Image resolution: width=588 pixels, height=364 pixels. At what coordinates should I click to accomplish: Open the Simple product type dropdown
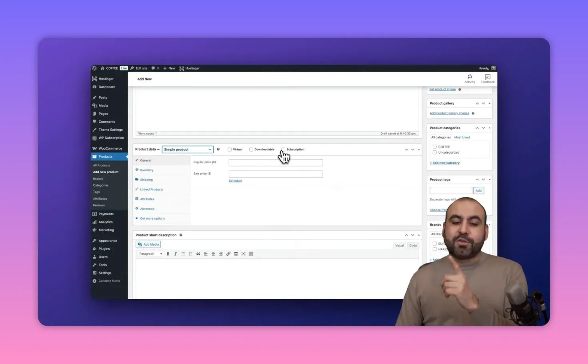pyautogui.click(x=187, y=149)
